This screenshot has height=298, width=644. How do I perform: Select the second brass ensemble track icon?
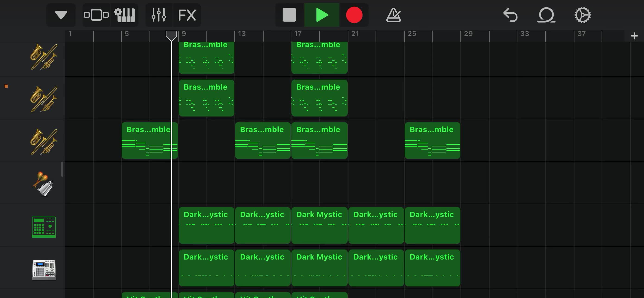coord(44,99)
